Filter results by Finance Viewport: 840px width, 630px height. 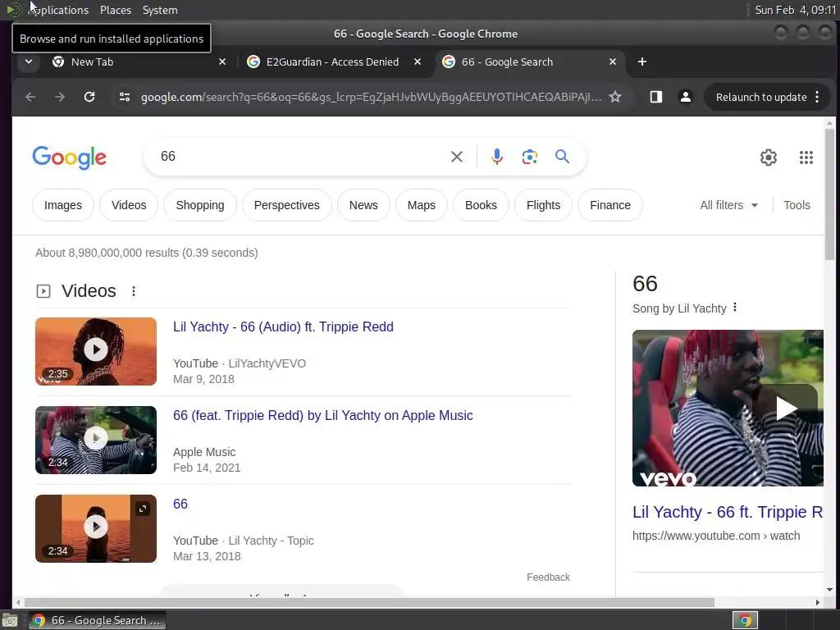(x=609, y=205)
